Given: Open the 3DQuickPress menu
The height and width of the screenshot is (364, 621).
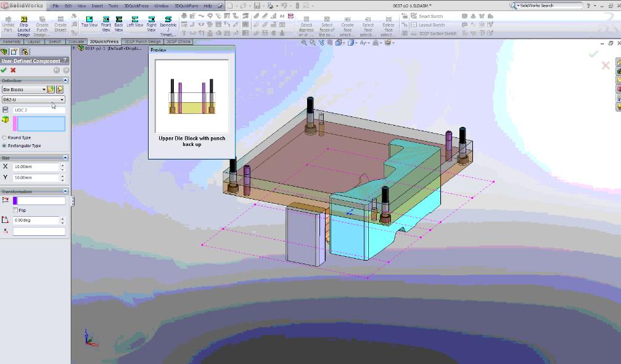Looking at the screenshot, I should (136, 6).
